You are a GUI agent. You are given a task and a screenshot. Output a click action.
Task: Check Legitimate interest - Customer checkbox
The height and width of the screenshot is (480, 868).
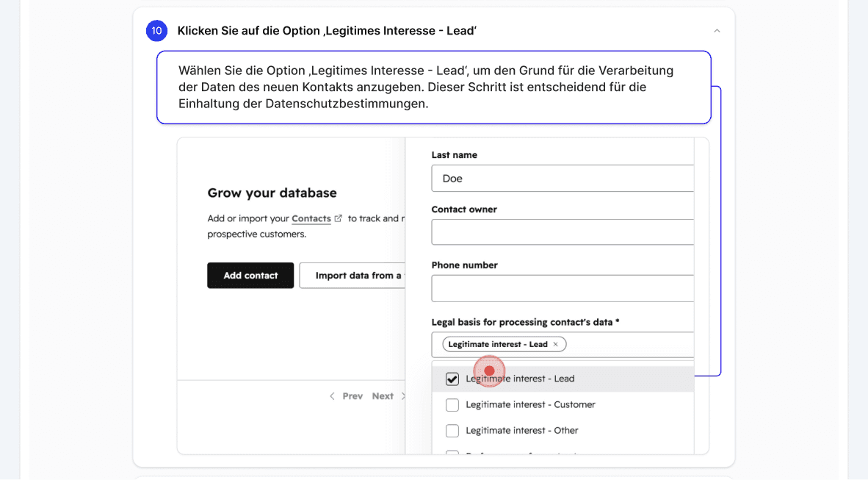pyautogui.click(x=452, y=404)
